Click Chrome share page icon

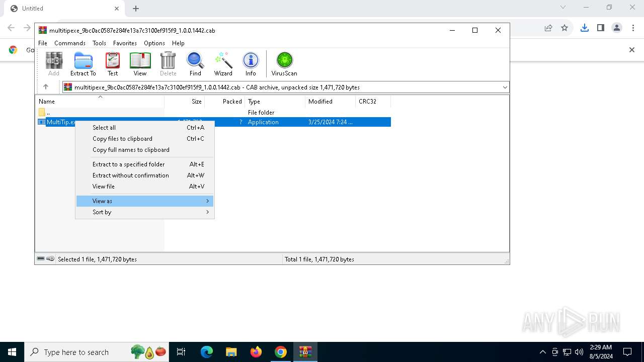[x=548, y=28]
